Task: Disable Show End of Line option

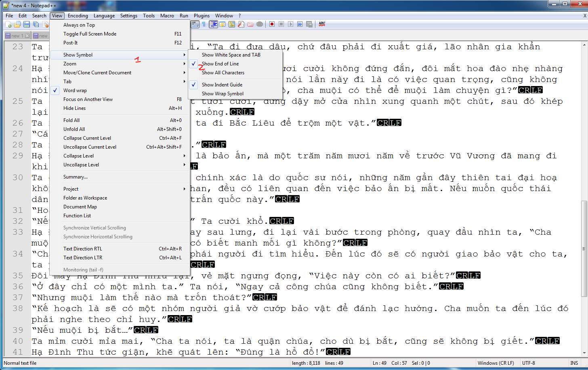Action: [x=220, y=64]
